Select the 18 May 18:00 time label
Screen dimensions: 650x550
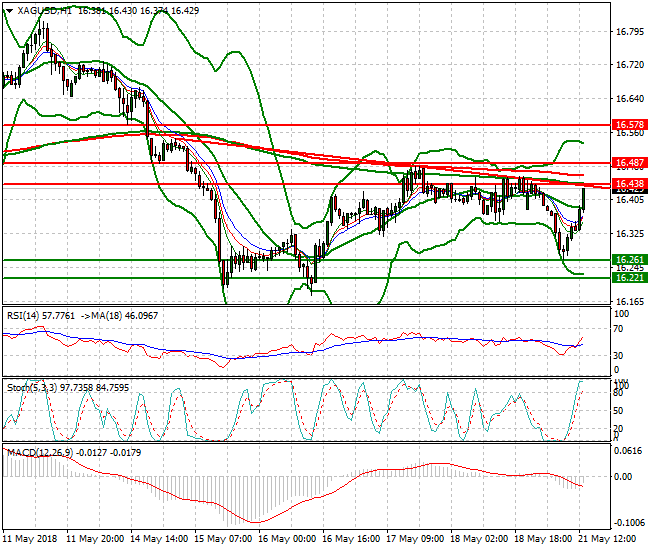[543, 539]
